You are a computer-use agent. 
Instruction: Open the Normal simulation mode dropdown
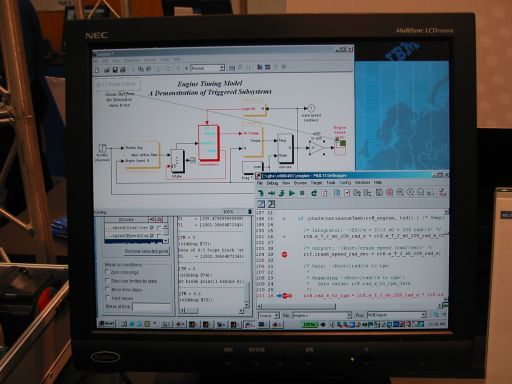click(x=207, y=68)
